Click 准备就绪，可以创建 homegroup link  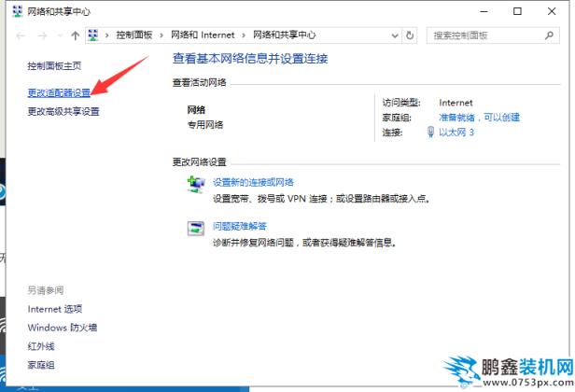click(479, 118)
